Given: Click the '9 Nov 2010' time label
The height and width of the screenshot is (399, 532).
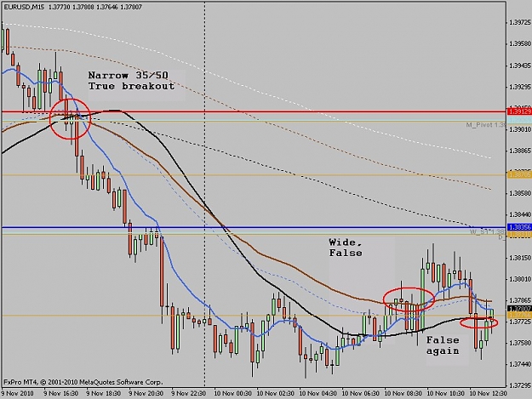Looking at the screenshot, I should [x=18, y=393].
